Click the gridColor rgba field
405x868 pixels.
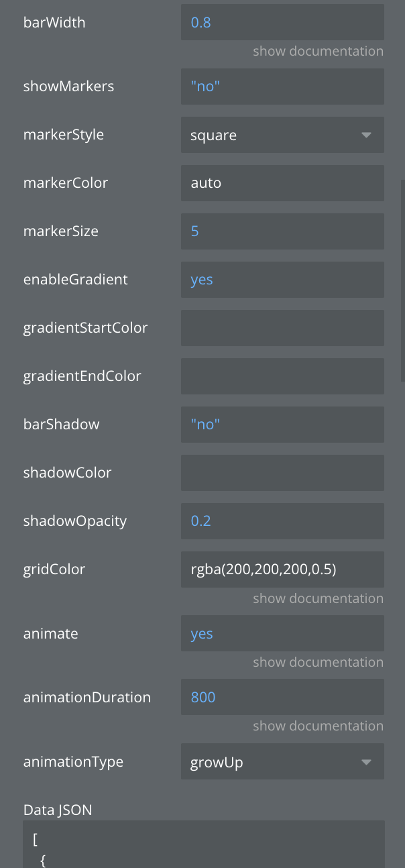[282, 569]
